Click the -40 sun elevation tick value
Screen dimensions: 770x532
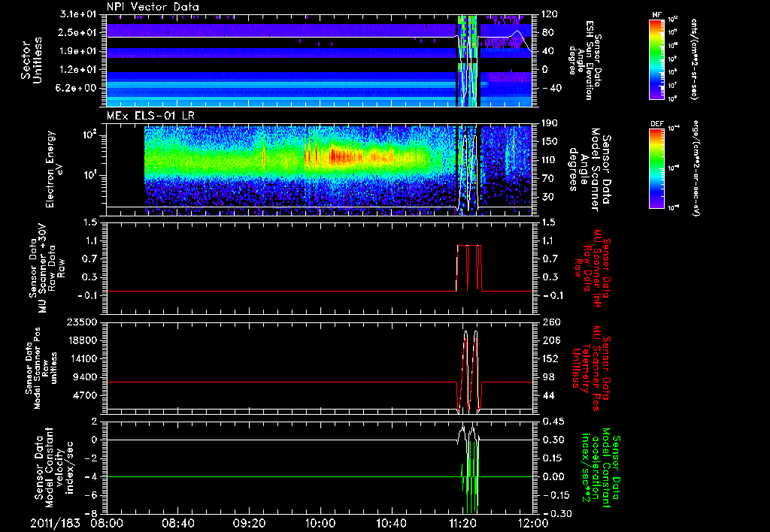(550, 88)
